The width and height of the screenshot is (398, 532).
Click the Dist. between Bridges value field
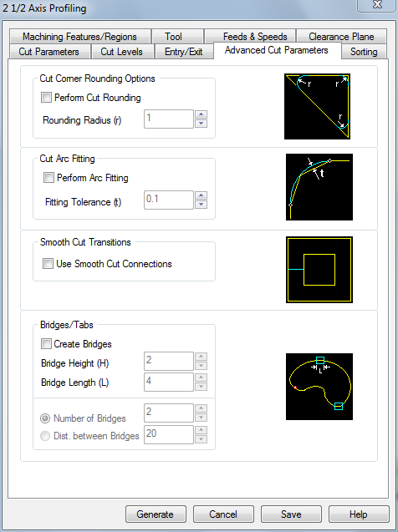[169, 434]
